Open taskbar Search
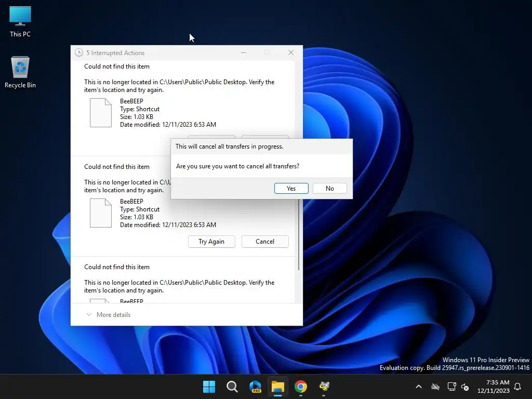The image size is (532, 399). pos(232,387)
